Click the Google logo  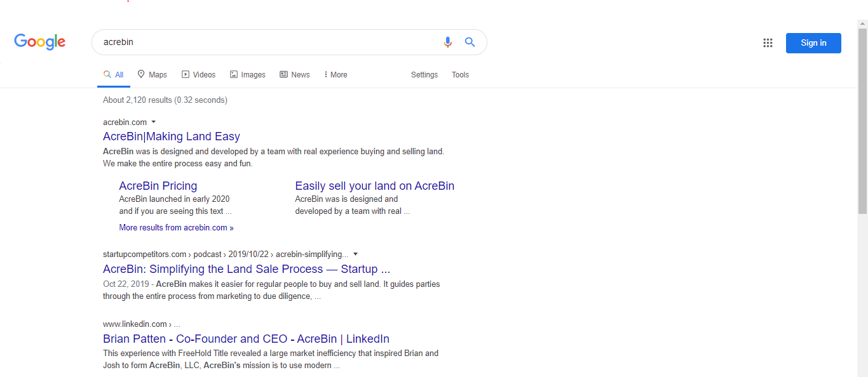click(x=40, y=42)
